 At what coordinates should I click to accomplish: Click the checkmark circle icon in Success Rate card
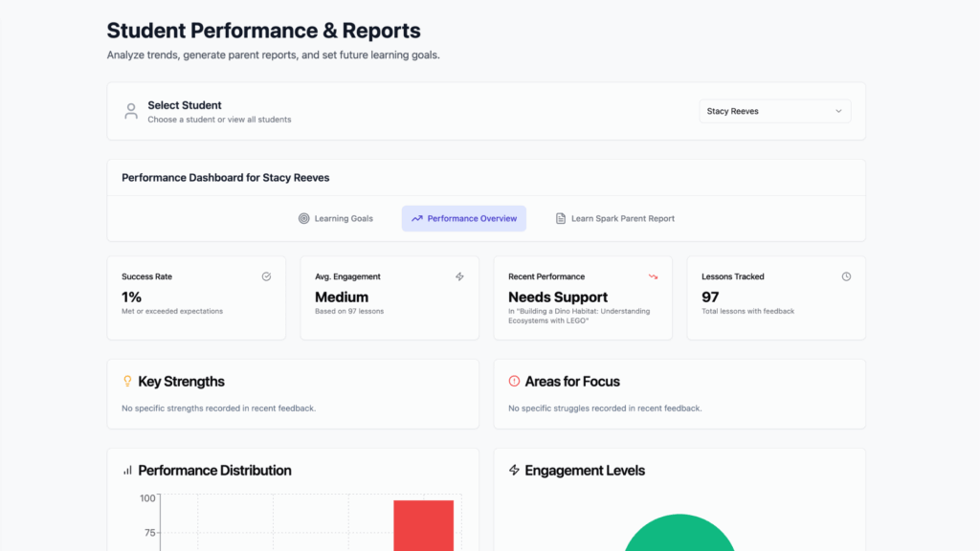(x=266, y=276)
